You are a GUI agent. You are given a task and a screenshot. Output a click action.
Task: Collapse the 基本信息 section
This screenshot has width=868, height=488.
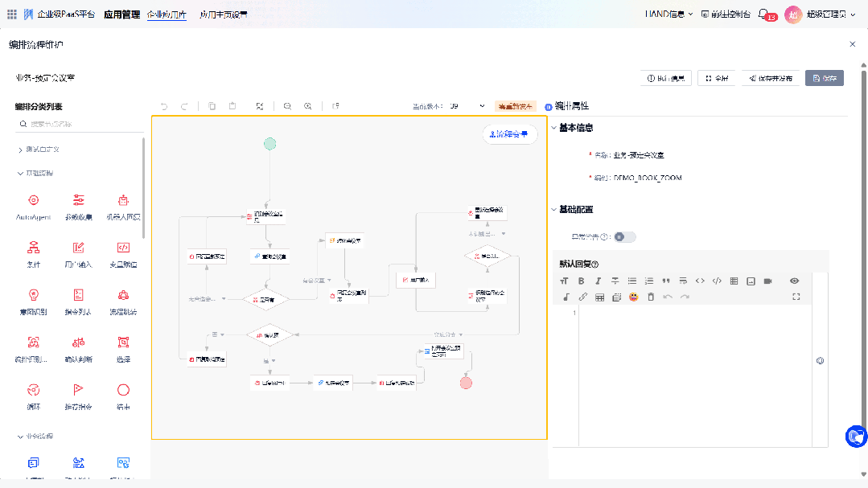click(x=553, y=128)
